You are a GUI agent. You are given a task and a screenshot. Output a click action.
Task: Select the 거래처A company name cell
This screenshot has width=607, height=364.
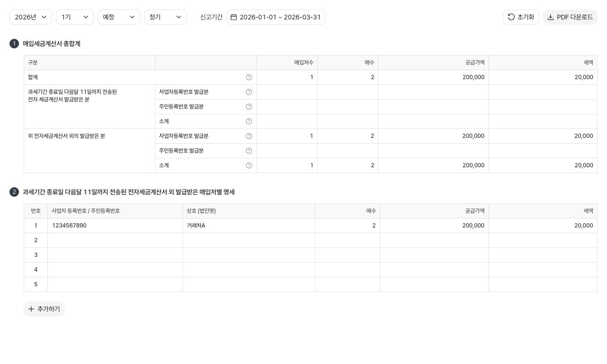(249, 226)
